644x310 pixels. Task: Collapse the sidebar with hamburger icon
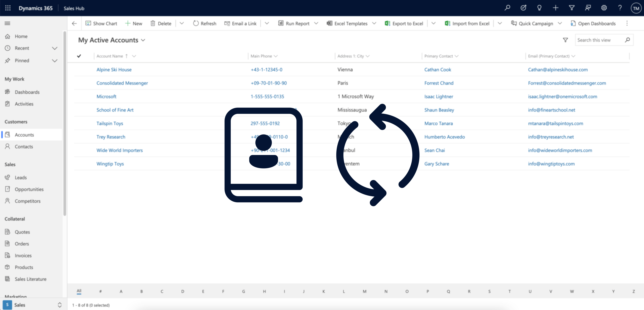pyautogui.click(x=8, y=23)
